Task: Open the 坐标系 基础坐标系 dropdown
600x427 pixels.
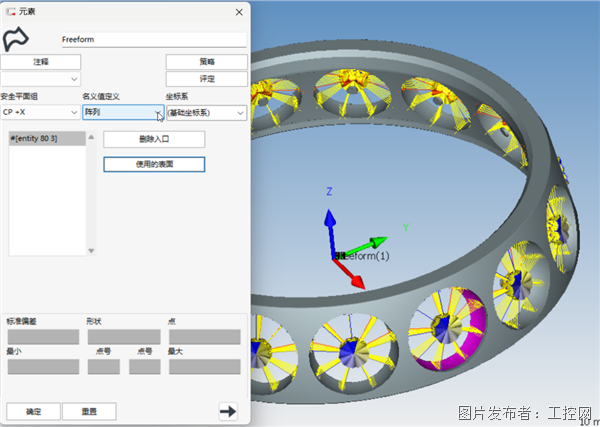Action: [205, 113]
